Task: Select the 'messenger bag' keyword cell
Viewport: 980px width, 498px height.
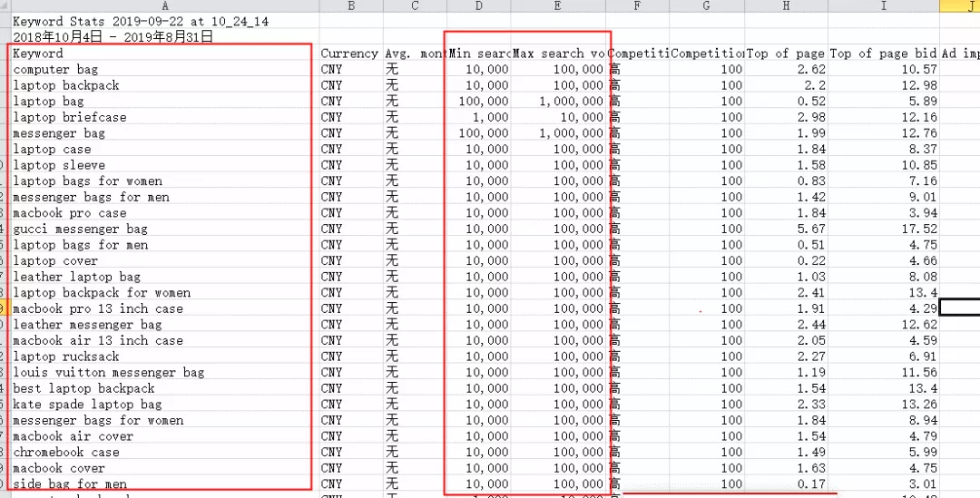Action: (165, 133)
